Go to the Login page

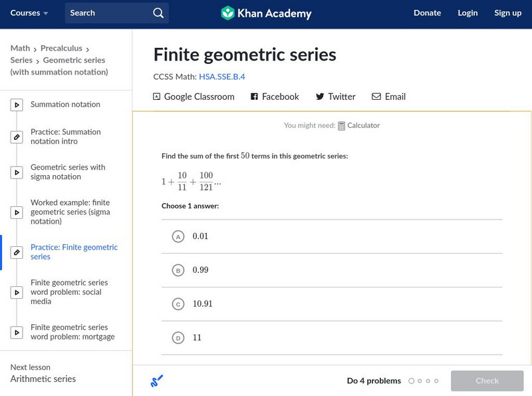click(x=467, y=13)
